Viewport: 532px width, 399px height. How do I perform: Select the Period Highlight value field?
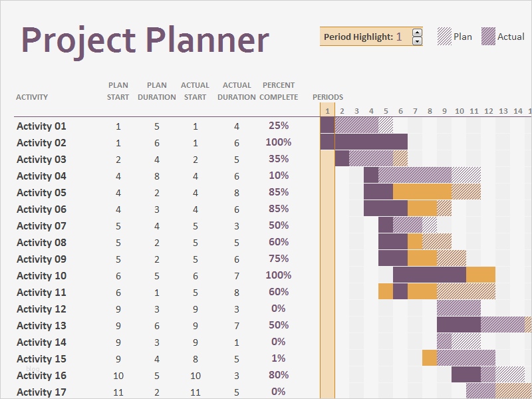(399, 37)
